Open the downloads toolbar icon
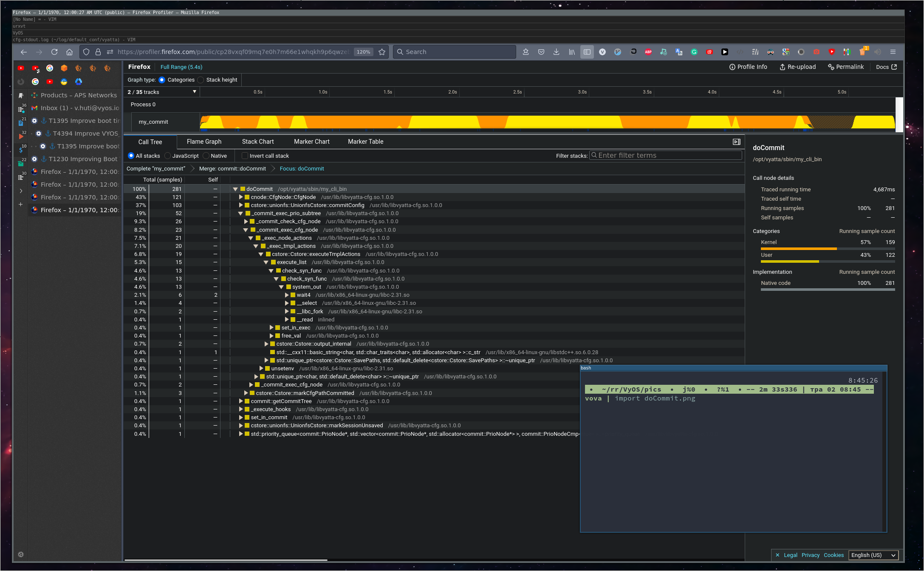Viewport: 924px width, 571px height. click(x=556, y=52)
